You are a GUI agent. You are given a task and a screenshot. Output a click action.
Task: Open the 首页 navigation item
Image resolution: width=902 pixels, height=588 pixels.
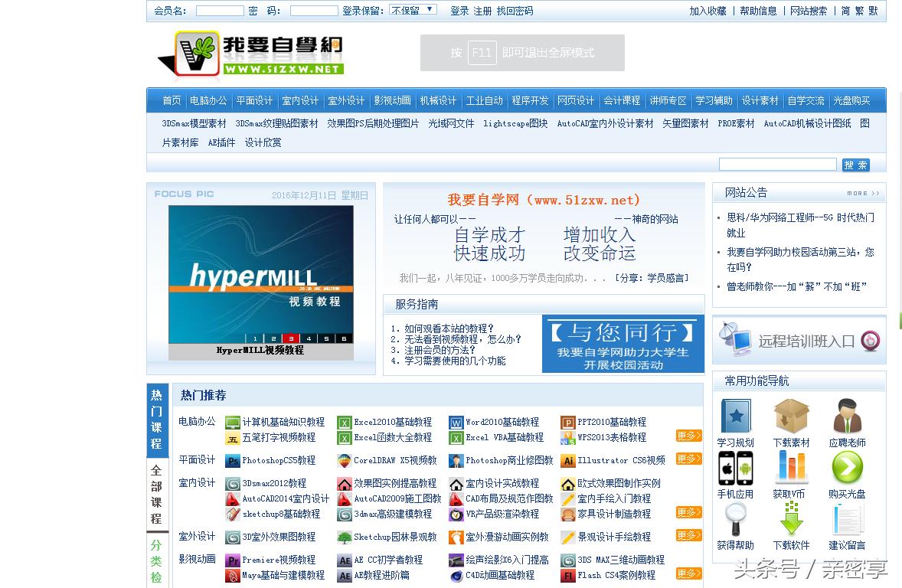[x=172, y=101]
